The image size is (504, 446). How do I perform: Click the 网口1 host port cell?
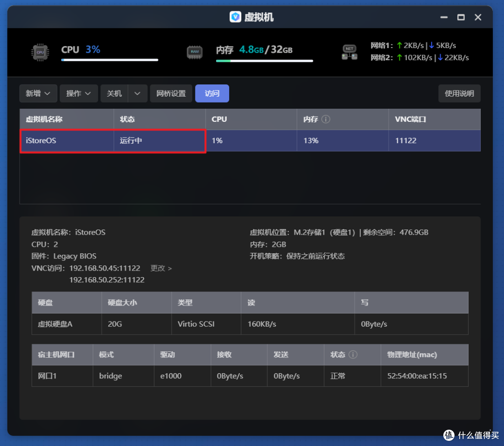click(63, 376)
